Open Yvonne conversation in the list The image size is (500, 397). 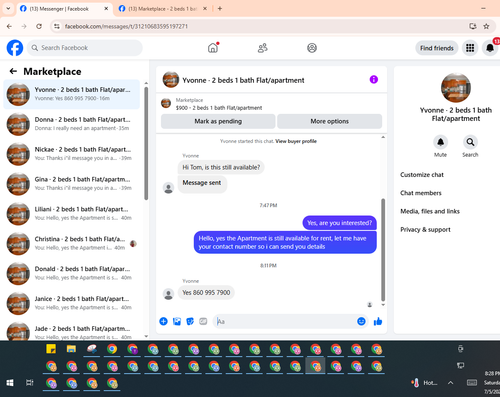[72, 94]
